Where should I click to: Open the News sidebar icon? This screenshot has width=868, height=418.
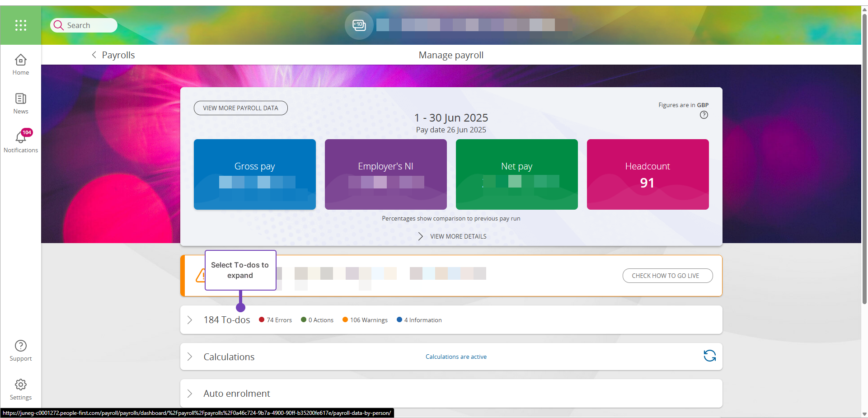[21, 103]
